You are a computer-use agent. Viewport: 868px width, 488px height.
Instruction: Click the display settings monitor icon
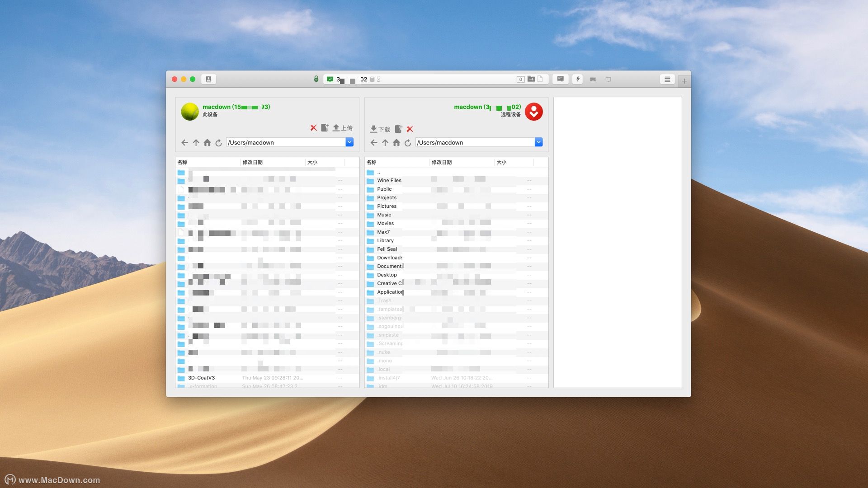pos(608,79)
